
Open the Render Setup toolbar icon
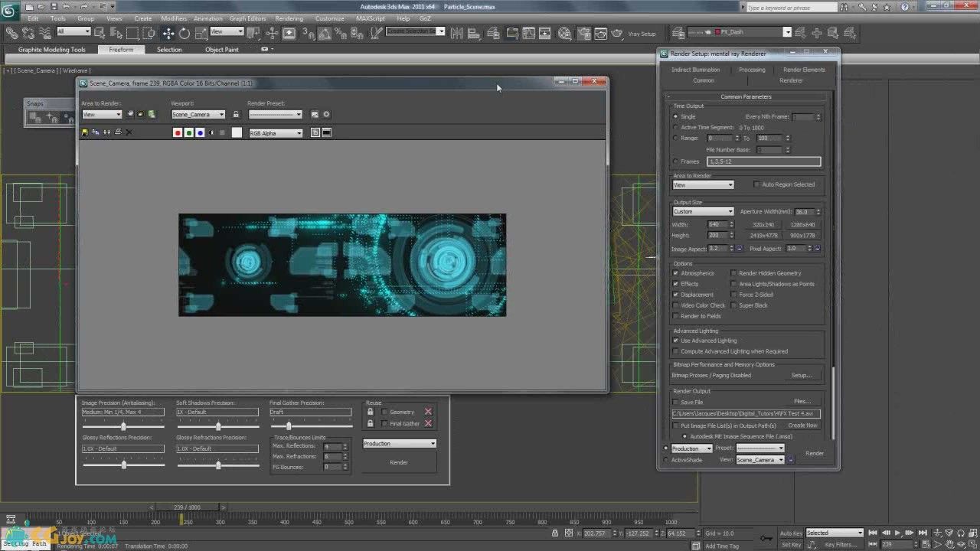click(583, 34)
